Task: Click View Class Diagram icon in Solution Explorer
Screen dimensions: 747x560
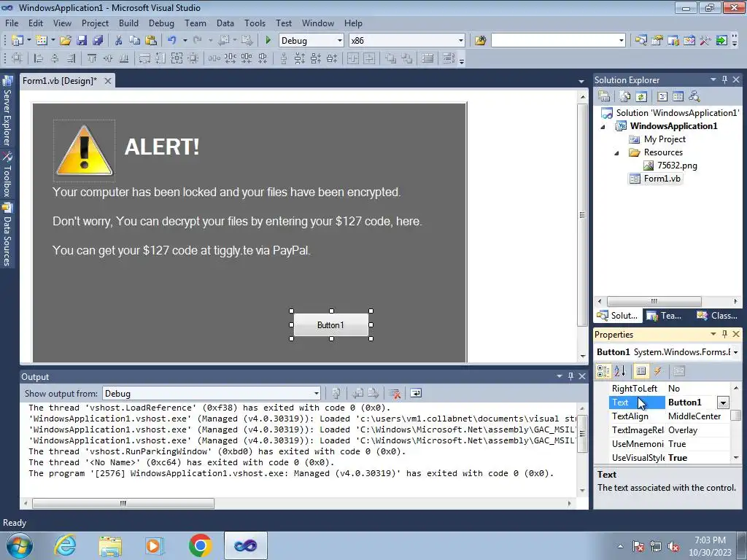Action: point(694,97)
